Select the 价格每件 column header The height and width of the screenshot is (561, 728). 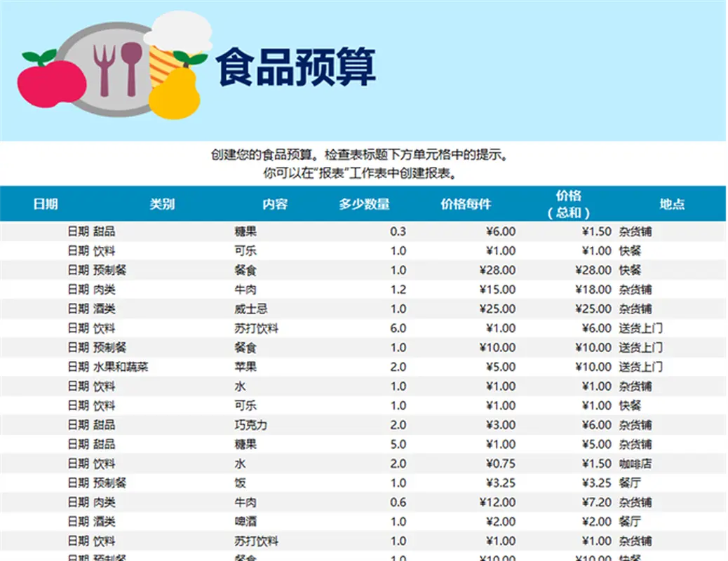(466, 204)
